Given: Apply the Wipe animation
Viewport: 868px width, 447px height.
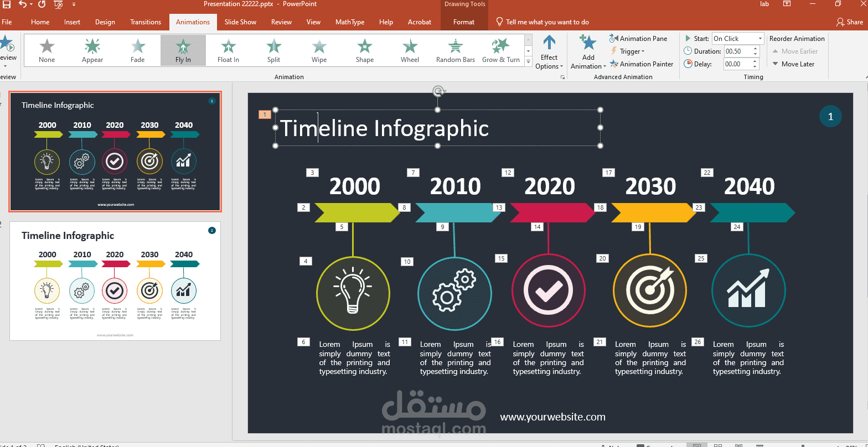Looking at the screenshot, I should pos(319,50).
